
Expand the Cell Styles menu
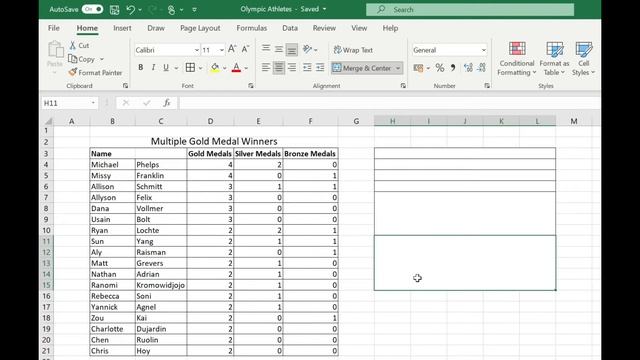(584, 59)
